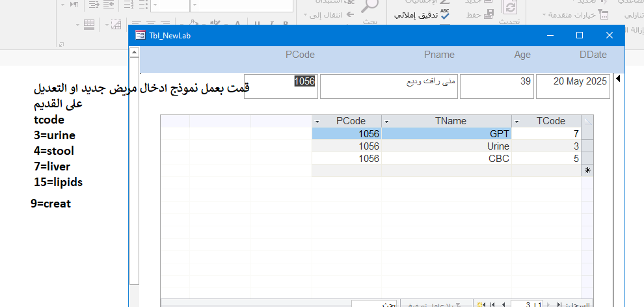The width and height of the screenshot is (644, 307).
Task: Click the TCode cell with value 7
Action: [x=546, y=134]
